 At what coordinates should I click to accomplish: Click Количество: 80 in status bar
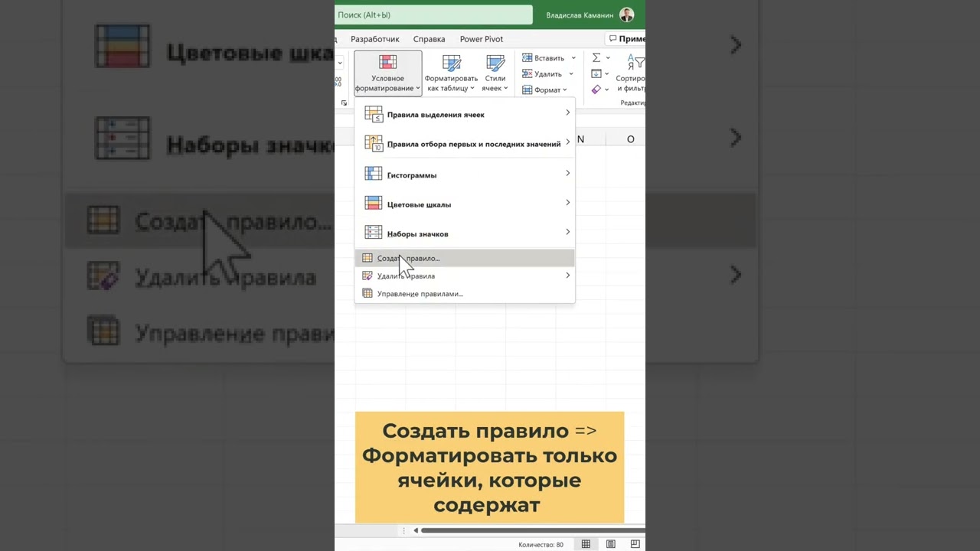(x=541, y=545)
